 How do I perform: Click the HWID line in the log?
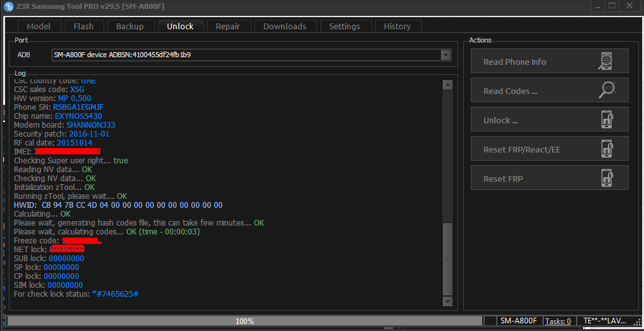coord(118,205)
